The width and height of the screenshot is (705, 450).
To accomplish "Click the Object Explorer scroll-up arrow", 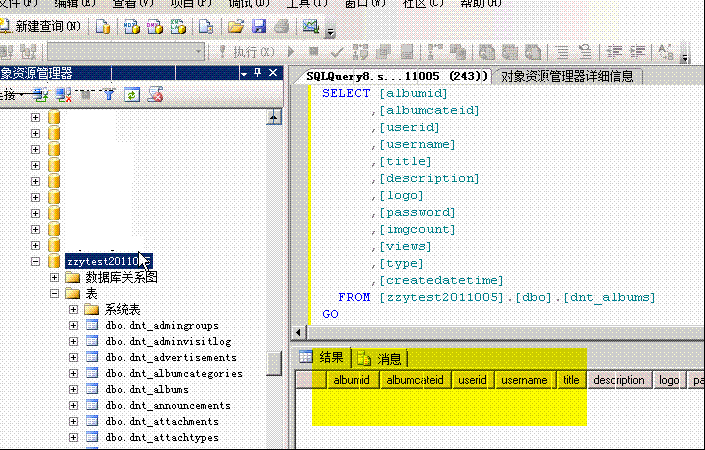I will (x=274, y=117).
